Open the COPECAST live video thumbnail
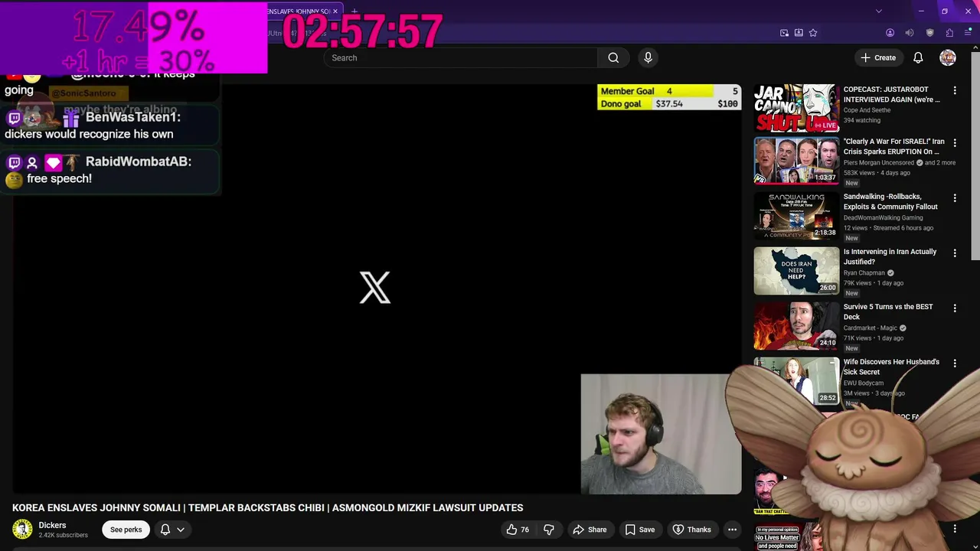980x551 pixels. pos(796,108)
